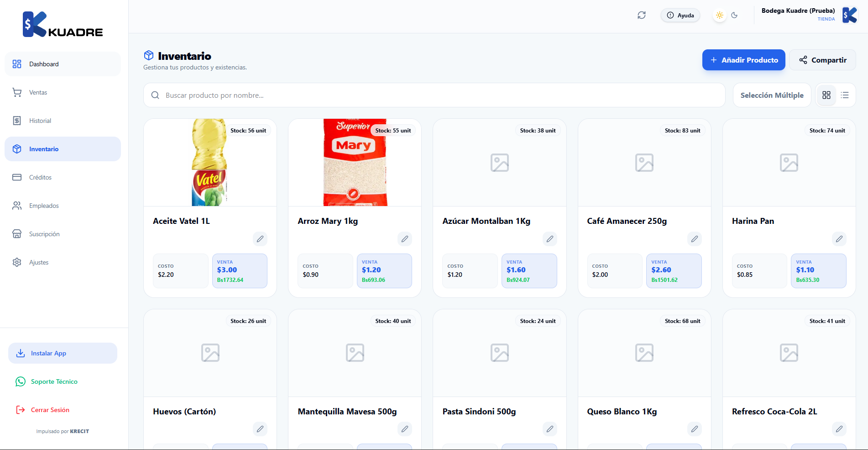Click Mantequilla Mavesa placeholder image icon
Viewport: 868px width, 450px height.
tap(355, 353)
